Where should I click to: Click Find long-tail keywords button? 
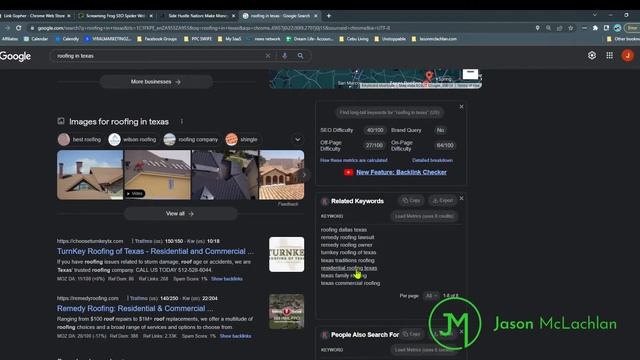389,112
